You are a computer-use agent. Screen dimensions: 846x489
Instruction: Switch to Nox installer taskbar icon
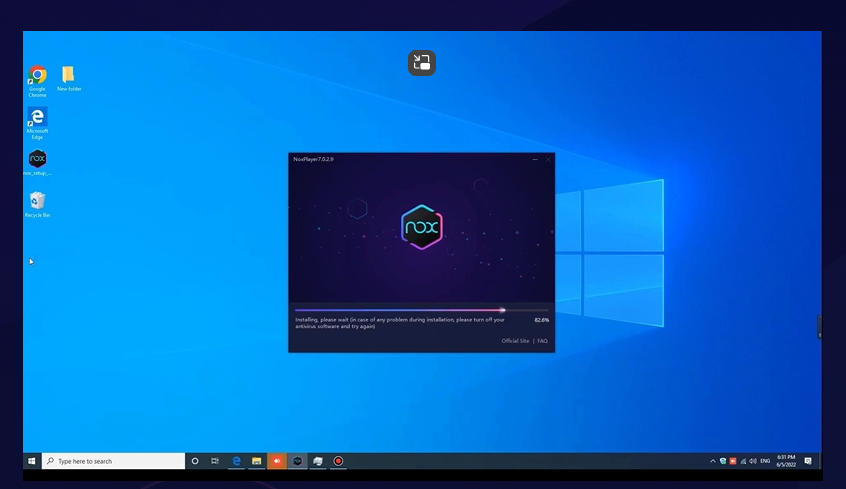coord(297,461)
